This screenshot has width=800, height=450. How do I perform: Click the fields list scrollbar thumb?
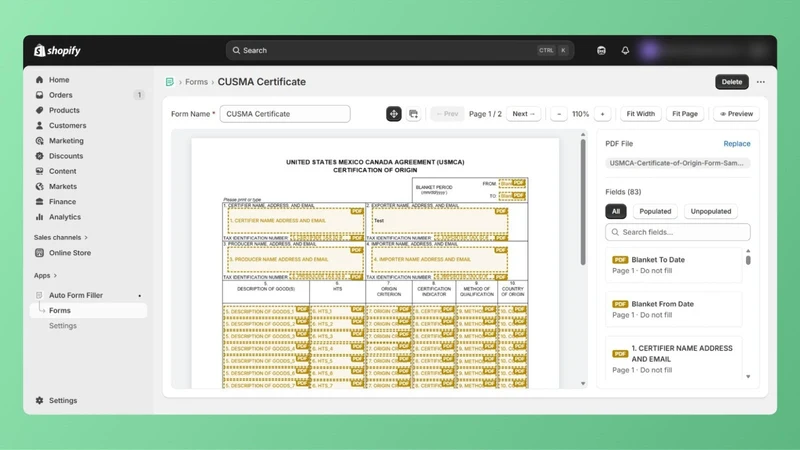point(748,260)
